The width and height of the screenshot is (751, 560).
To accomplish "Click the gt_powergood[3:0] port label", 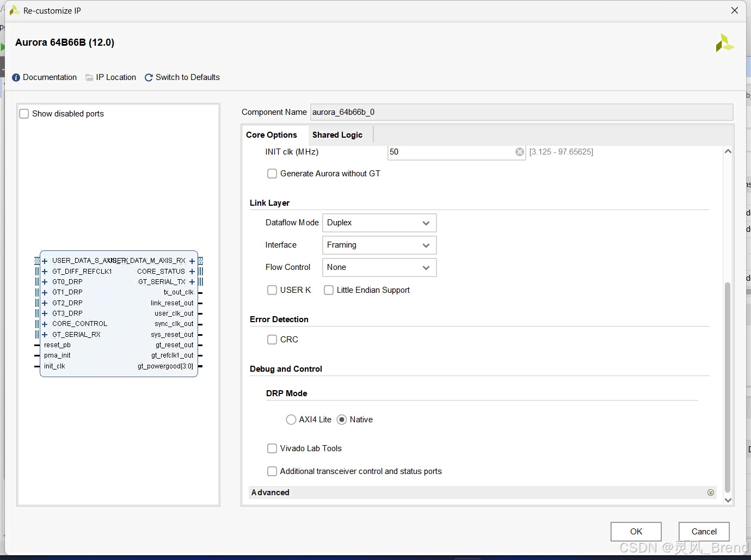I will (x=165, y=366).
